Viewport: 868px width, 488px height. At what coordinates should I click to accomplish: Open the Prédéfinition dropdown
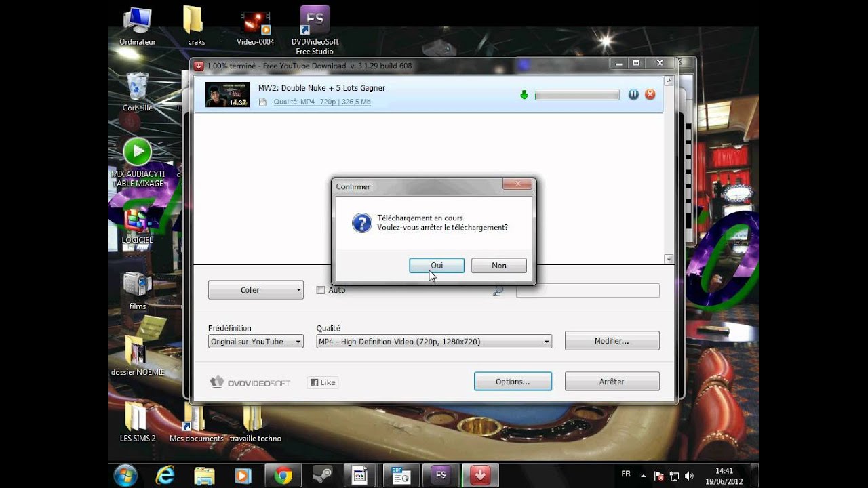(256, 342)
